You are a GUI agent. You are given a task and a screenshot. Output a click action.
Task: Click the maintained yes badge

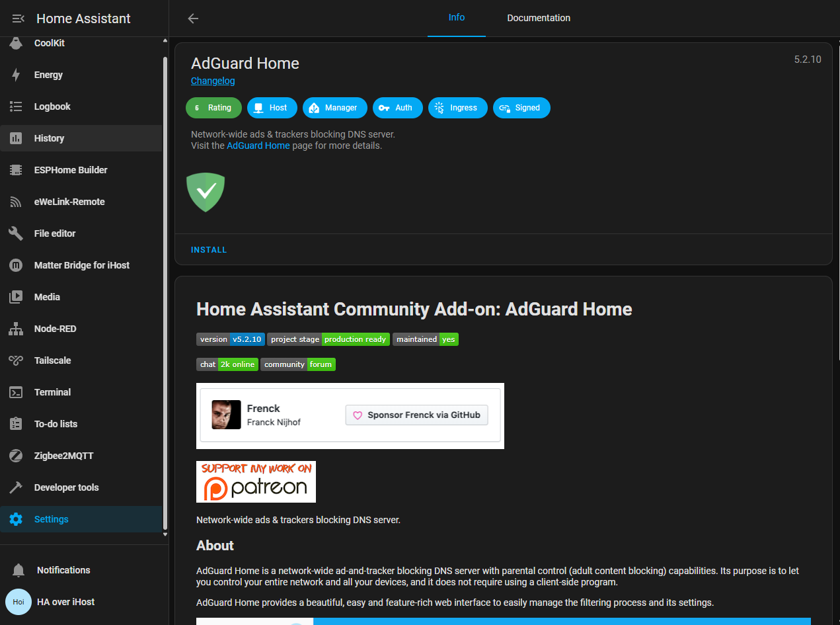[425, 339]
